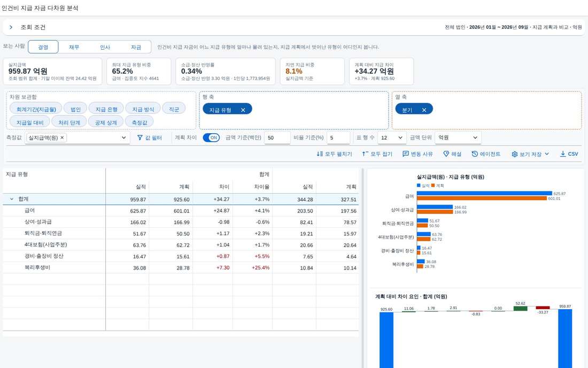
Task: Edit the 비율 기준(%) field
Action: [x=338, y=137]
